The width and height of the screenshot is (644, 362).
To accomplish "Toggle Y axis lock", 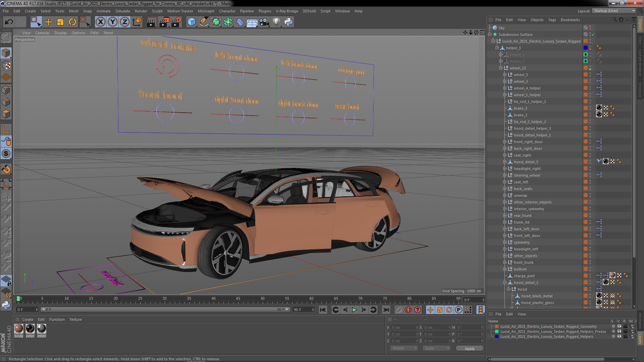I will click(x=113, y=22).
